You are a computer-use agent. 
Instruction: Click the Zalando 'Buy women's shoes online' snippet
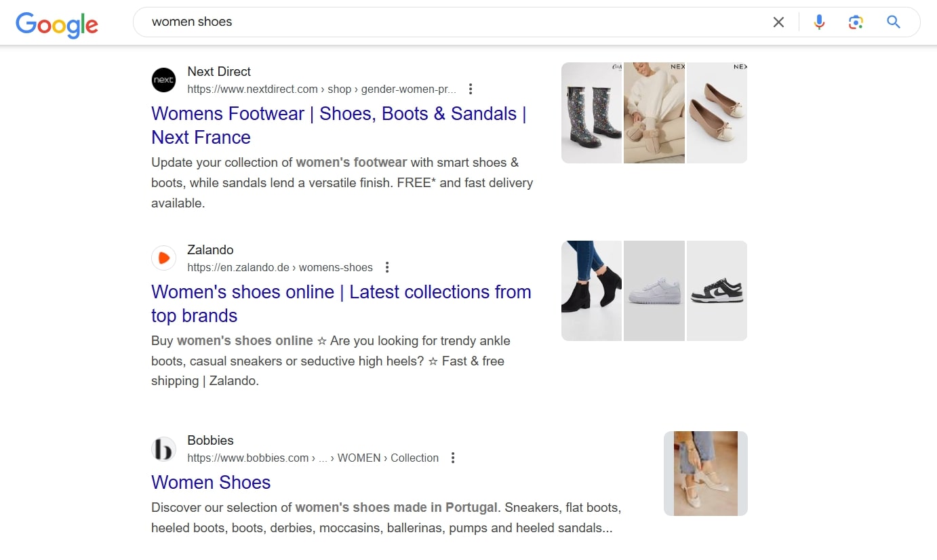point(331,361)
